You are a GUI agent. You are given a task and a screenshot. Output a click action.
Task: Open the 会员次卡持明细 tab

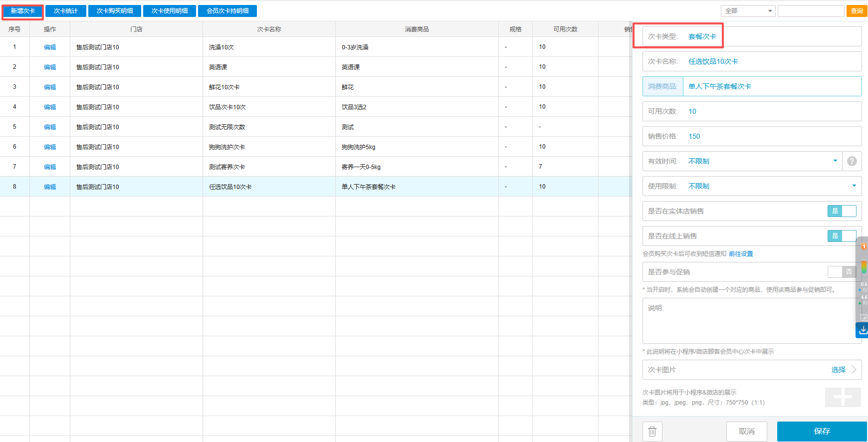(x=227, y=11)
